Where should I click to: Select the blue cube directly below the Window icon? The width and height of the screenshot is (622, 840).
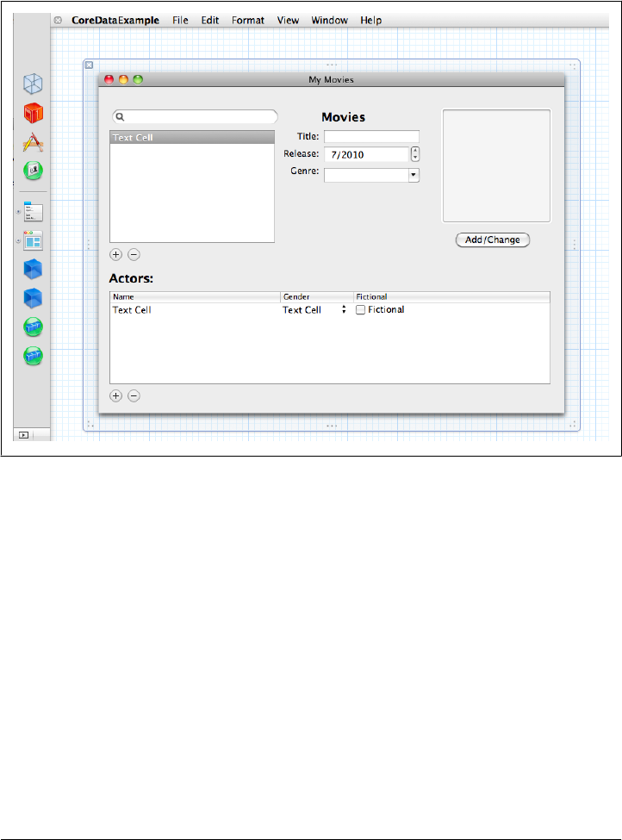point(33,269)
